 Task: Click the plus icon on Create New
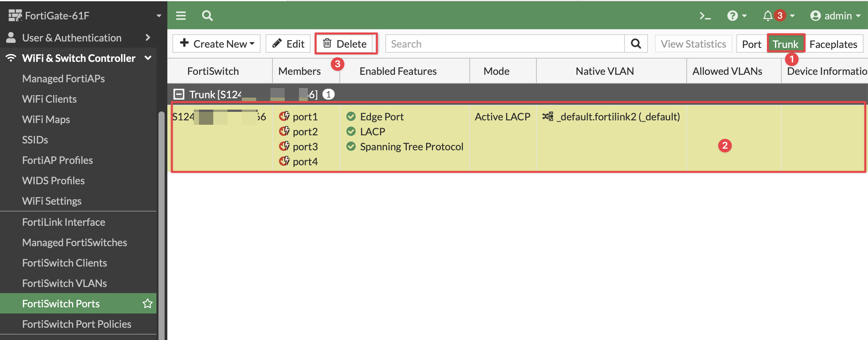(184, 43)
